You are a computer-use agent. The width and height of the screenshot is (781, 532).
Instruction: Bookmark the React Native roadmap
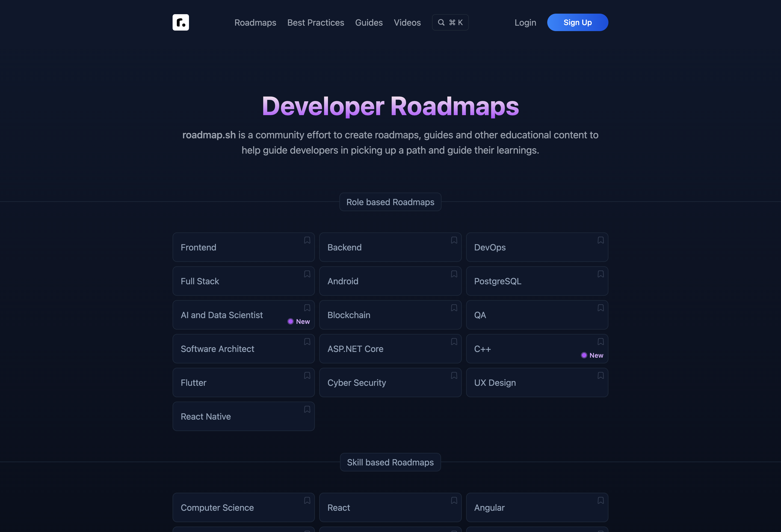coord(307,410)
